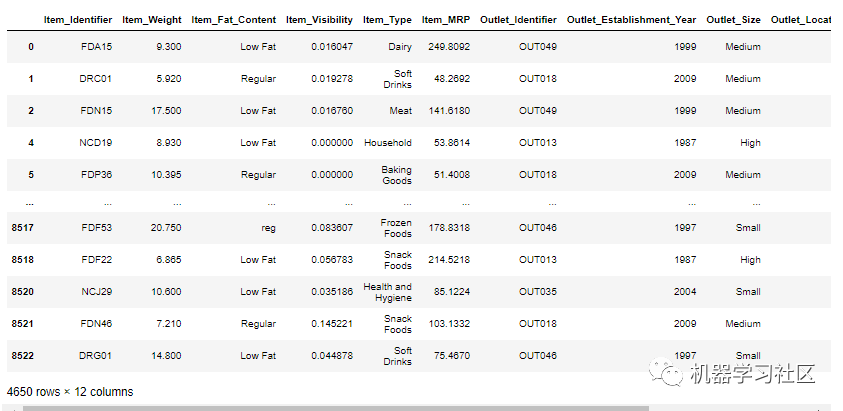Click the ellipsis truncation row index
The width and height of the screenshot is (843, 411).
tap(30, 204)
